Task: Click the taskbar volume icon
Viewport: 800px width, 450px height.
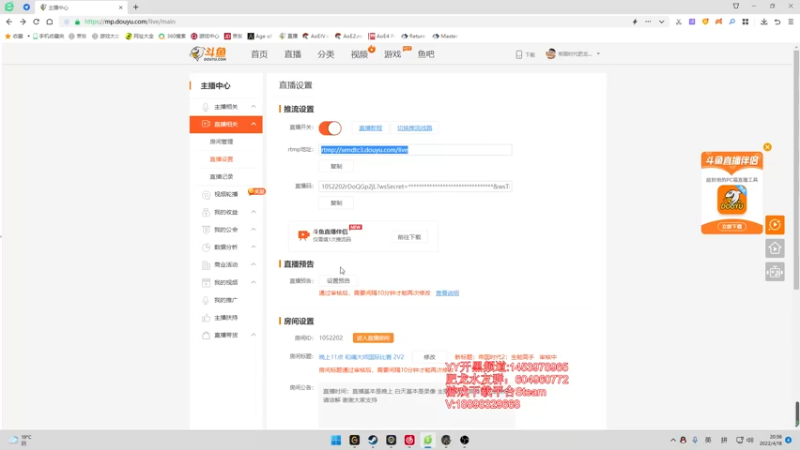Action: tap(750, 440)
